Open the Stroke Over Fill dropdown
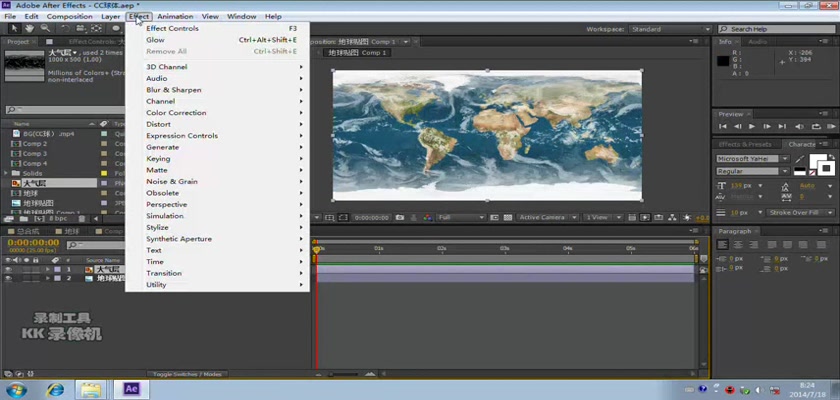 click(800, 213)
